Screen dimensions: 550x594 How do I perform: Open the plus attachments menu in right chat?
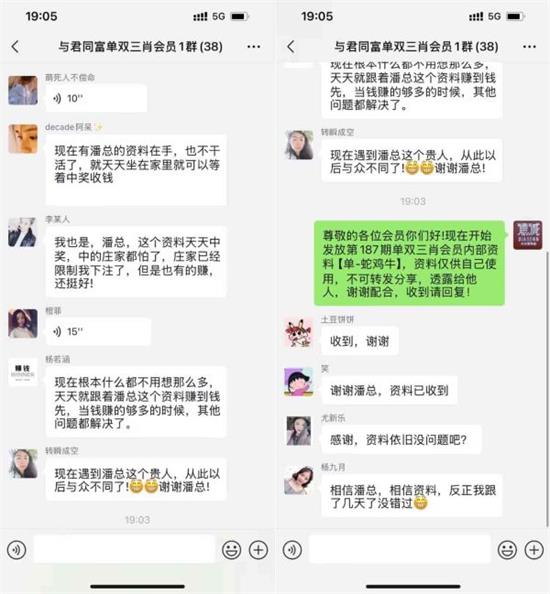click(534, 550)
